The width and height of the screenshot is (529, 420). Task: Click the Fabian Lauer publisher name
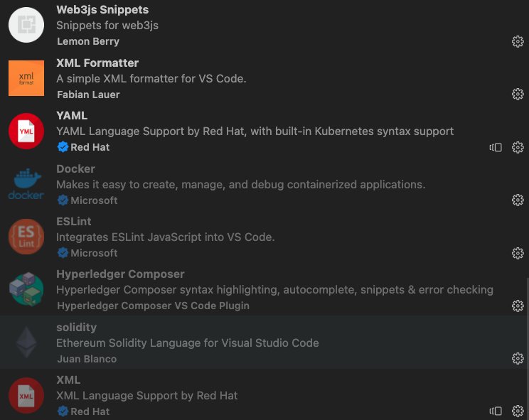(x=88, y=95)
